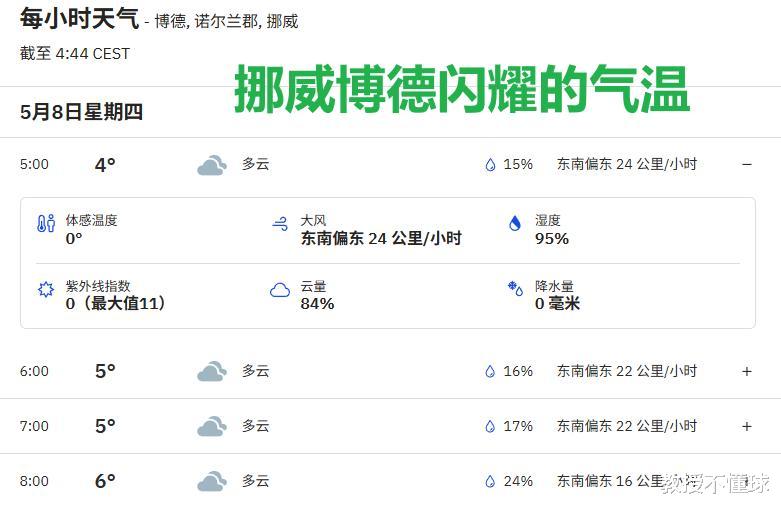Image resolution: width=781 pixels, height=508 pixels.
Task: Click the humidity droplet icon
Action: point(515,224)
